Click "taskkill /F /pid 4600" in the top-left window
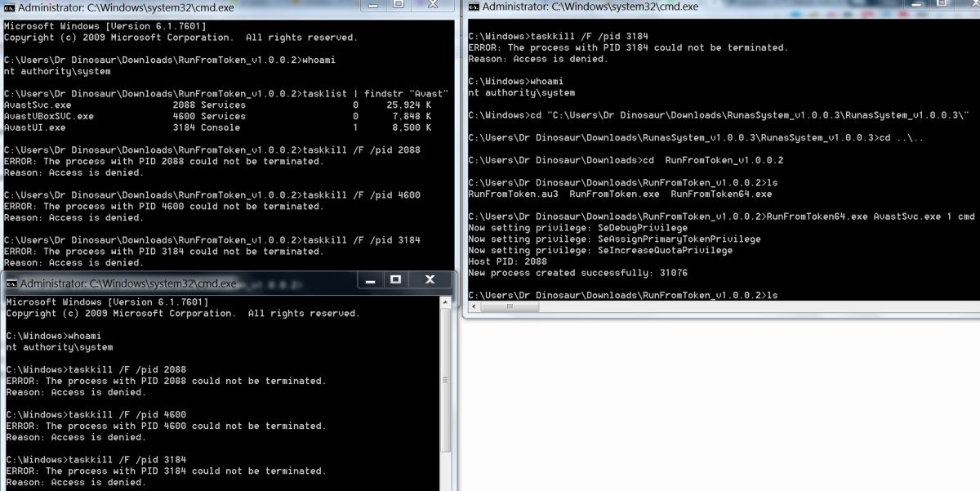 tap(362, 195)
